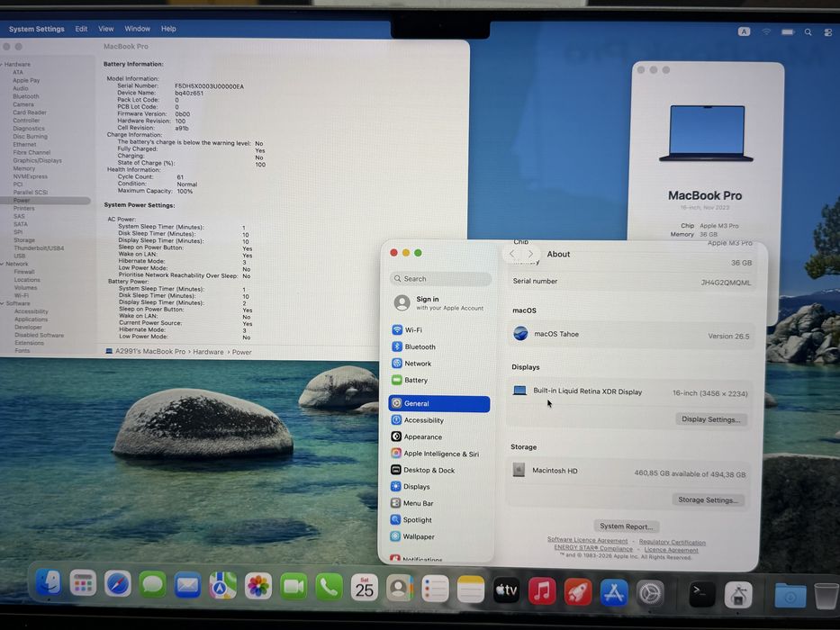Launch FaceTime from the Dock

[x=294, y=587]
